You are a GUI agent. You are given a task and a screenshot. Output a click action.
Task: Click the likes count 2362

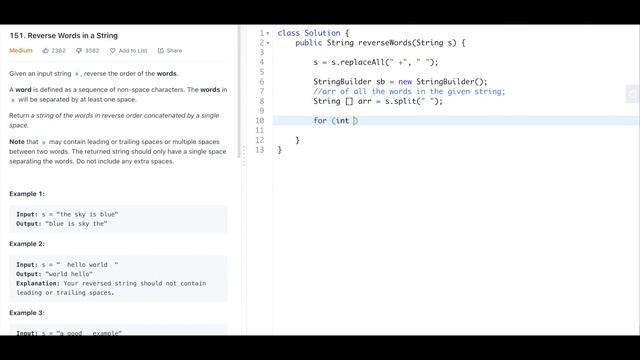click(x=58, y=51)
